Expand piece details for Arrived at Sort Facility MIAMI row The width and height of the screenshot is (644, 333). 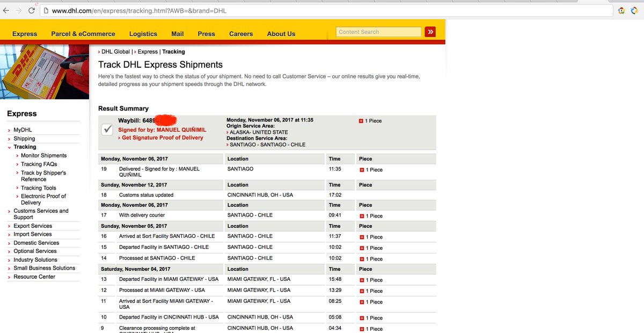(361, 302)
